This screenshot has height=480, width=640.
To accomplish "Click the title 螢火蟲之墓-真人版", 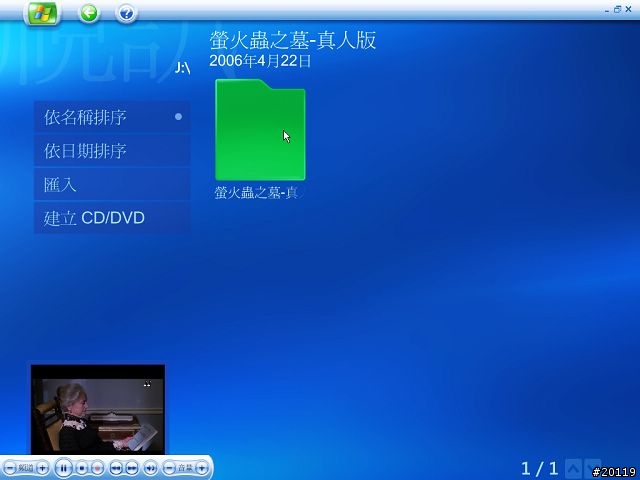I will pos(292,40).
